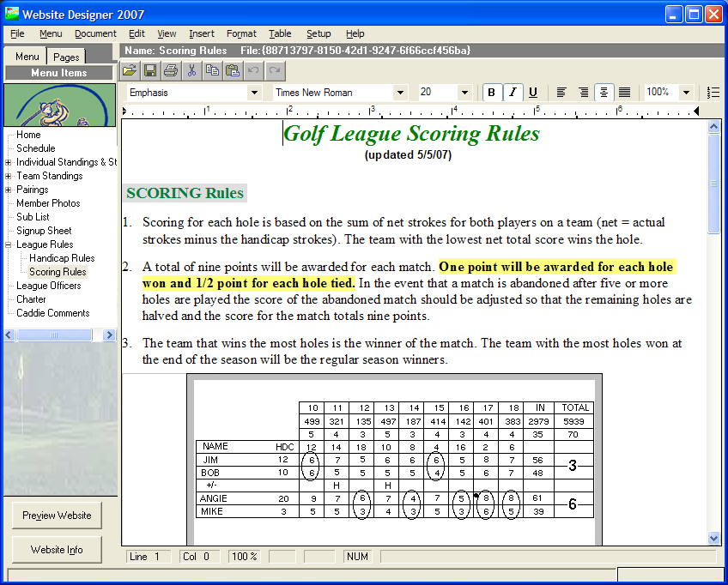Select Schedule in the menu tree
Viewport: 728px width, 585px height.
coord(36,148)
